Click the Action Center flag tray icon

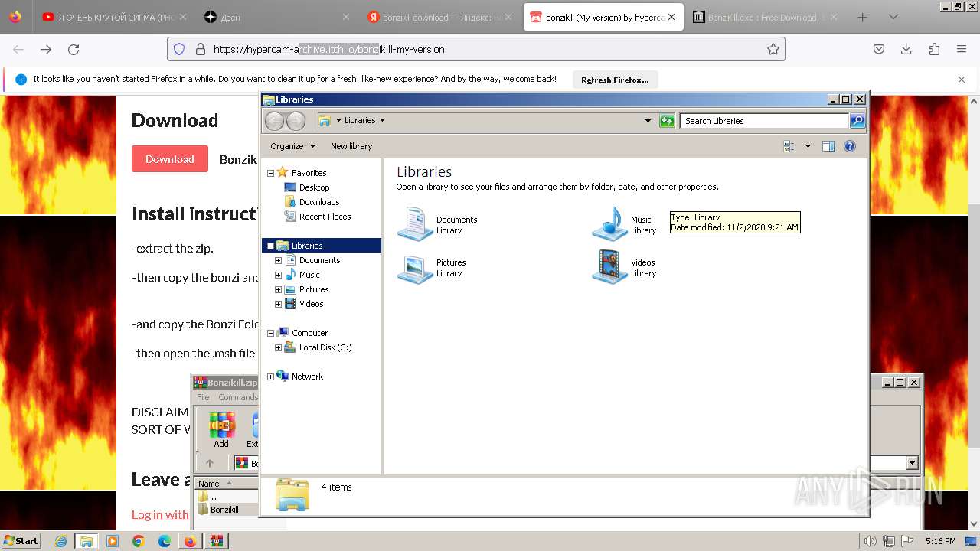coord(907,541)
